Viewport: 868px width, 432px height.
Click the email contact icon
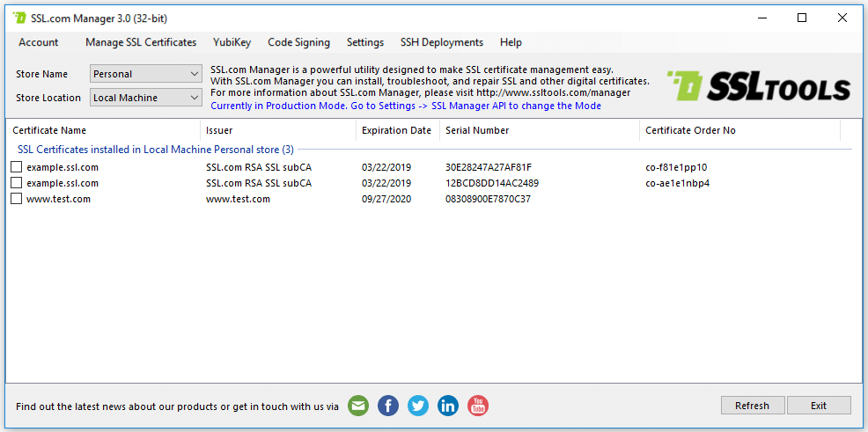pyautogui.click(x=358, y=406)
